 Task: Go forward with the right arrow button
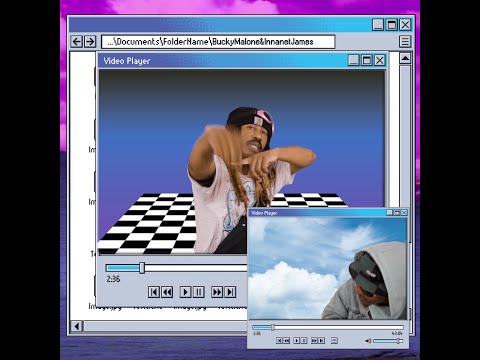[90, 42]
